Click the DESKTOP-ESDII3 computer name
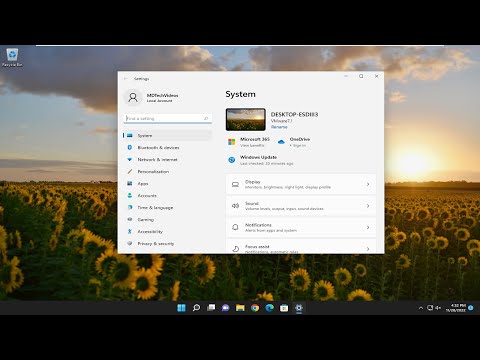480x360 pixels. pyautogui.click(x=294, y=114)
